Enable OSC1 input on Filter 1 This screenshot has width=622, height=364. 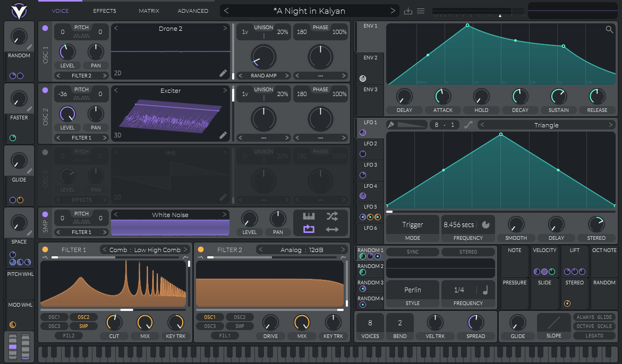tap(54, 317)
